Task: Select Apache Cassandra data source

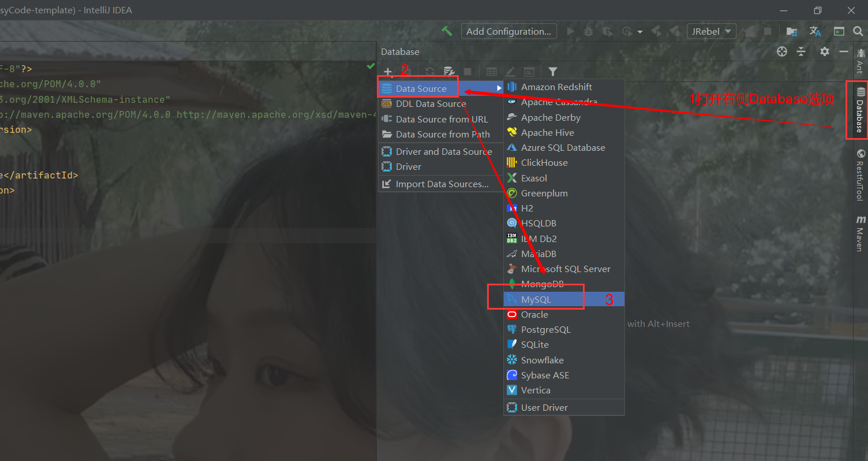Action: click(x=564, y=102)
